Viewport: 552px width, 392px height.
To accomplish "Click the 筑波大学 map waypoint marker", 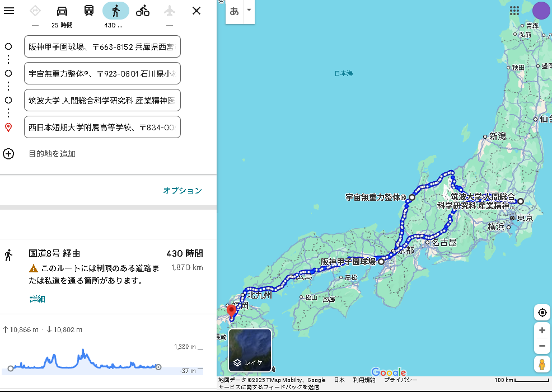I will tap(520, 201).
